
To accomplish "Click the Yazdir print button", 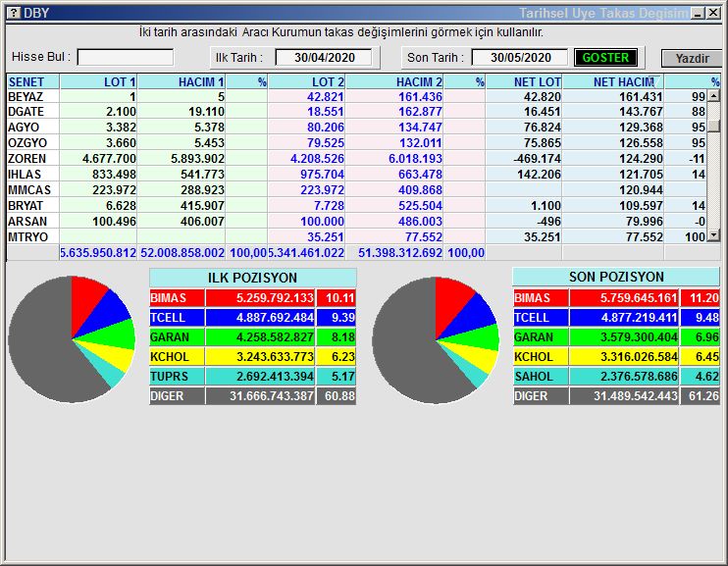I will (x=692, y=59).
